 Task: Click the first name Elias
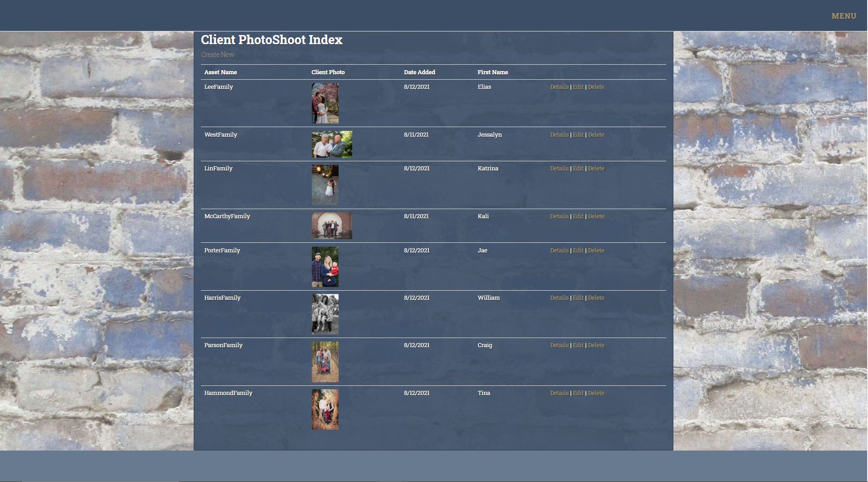click(x=484, y=87)
